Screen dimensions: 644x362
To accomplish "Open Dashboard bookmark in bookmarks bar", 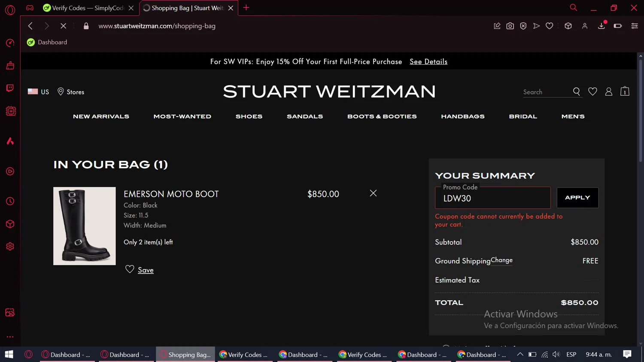I will (x=47, y=42).
